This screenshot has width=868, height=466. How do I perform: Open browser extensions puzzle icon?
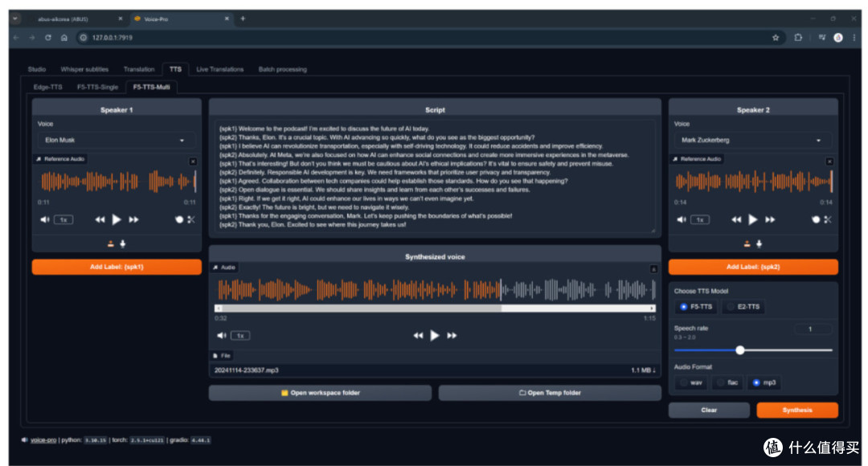tap(798, 38)
